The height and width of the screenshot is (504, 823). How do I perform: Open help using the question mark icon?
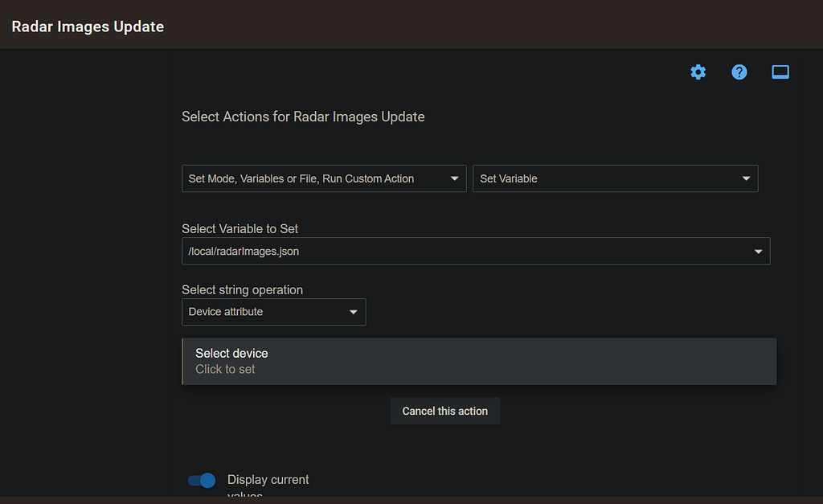point(739,72)
